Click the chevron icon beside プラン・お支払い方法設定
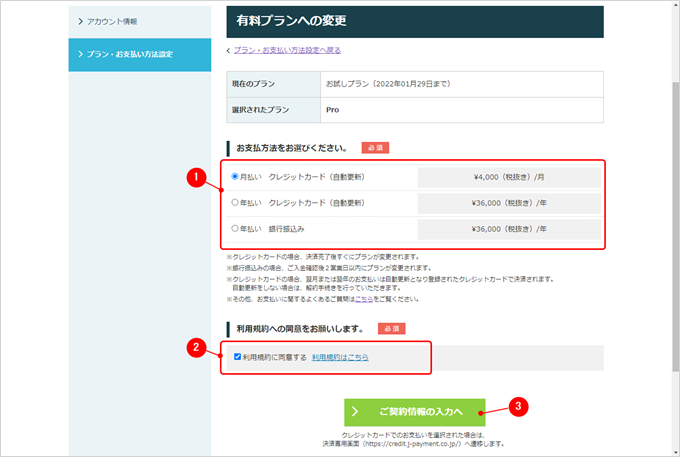This screenshot has height=457, width=680. point(81,54)
